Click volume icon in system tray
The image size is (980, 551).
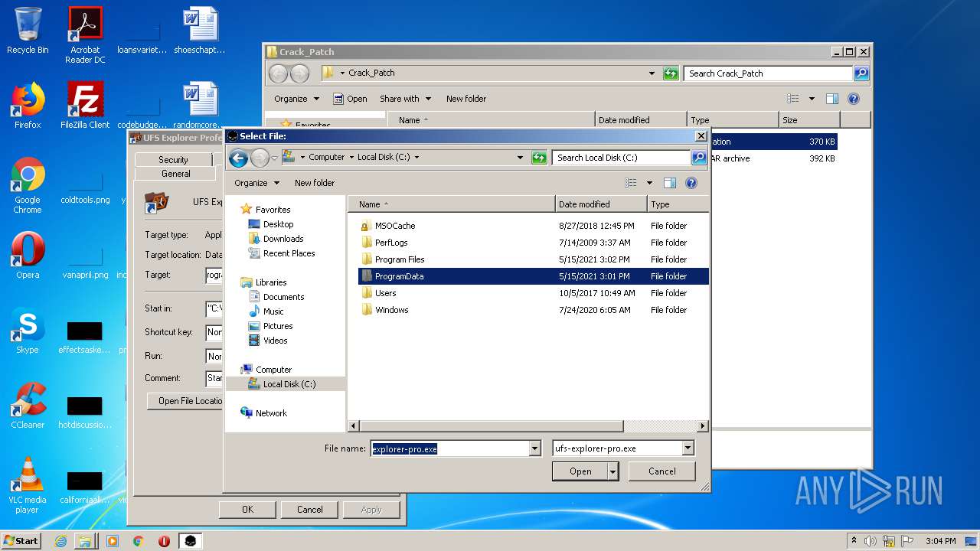[871, 541]
